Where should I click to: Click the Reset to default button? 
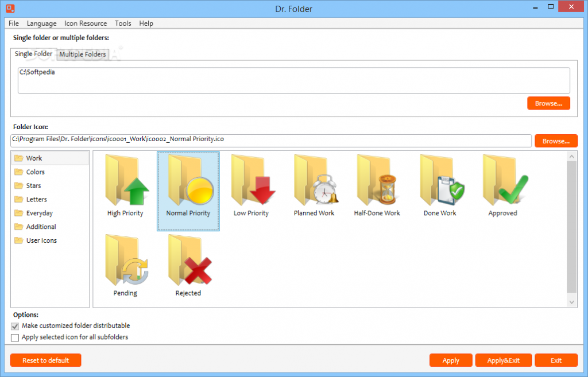(46, 360)
